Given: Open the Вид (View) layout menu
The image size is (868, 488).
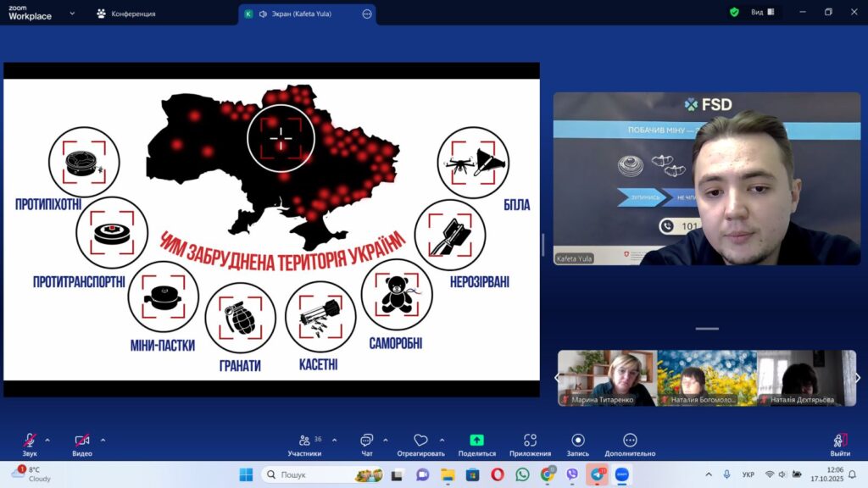Looking at the screenshot, I should point(762,13).
